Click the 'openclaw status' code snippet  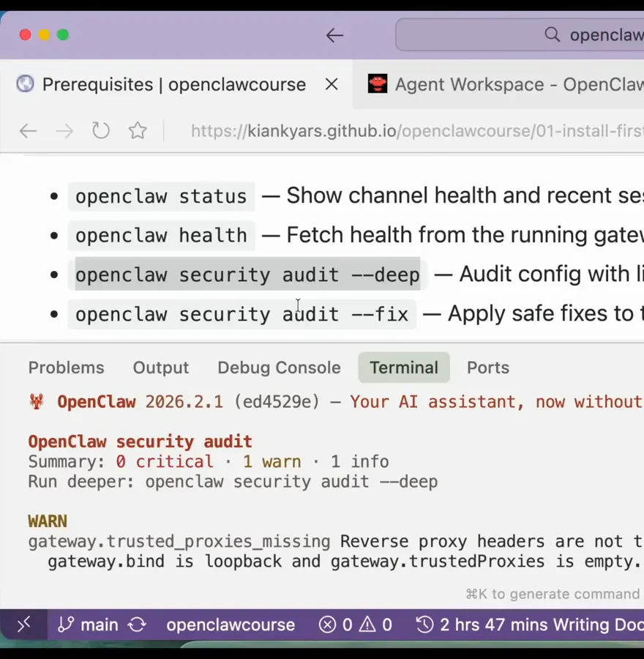click(161, 196)
